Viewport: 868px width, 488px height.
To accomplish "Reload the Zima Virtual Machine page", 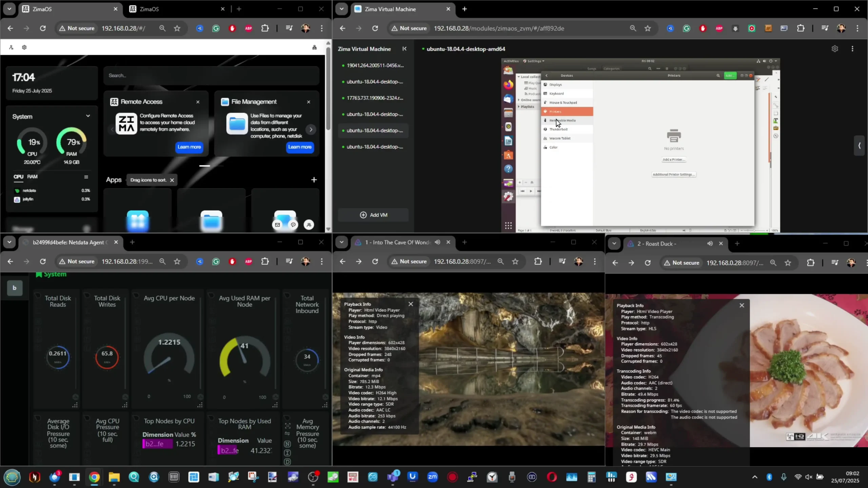I will (x=375, y=28).
